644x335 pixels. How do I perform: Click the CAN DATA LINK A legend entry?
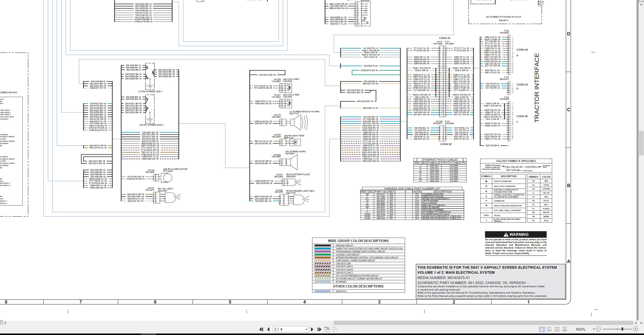point(344,267)
